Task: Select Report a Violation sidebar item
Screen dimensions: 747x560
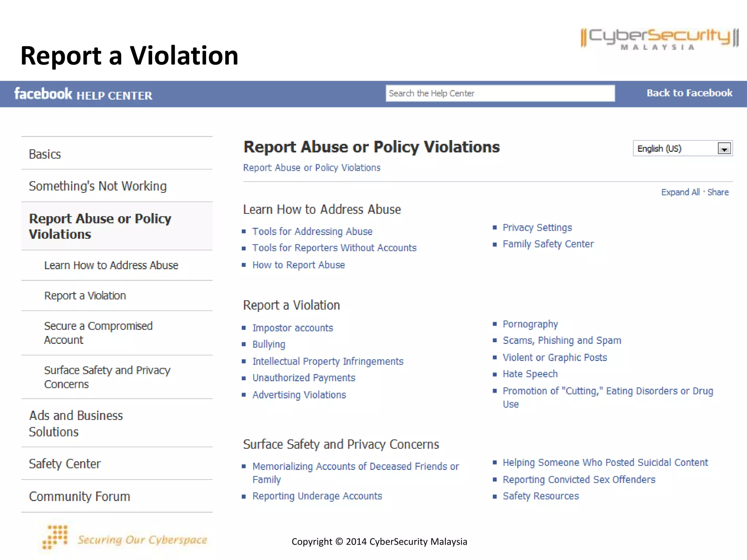Action: pos(117,296)
